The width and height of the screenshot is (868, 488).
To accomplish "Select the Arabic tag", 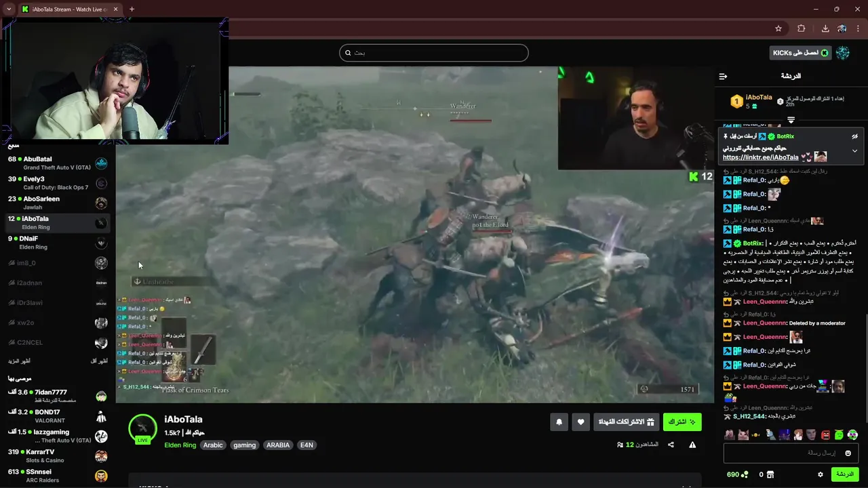I will click(213, 445).
